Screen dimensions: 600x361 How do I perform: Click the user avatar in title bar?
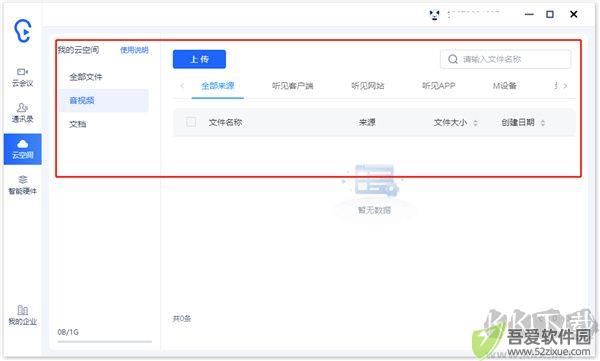coord(434,15)
